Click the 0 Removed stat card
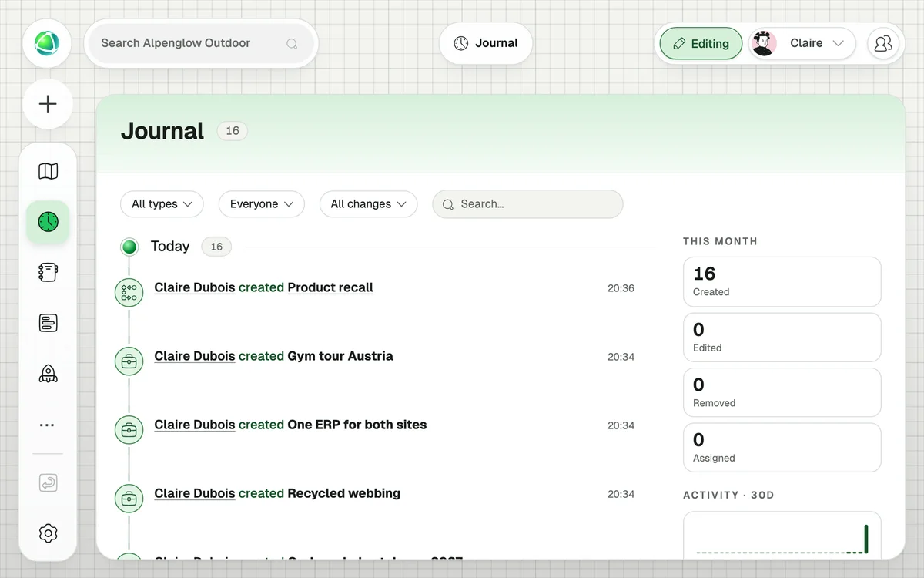 tap(782, 392)
